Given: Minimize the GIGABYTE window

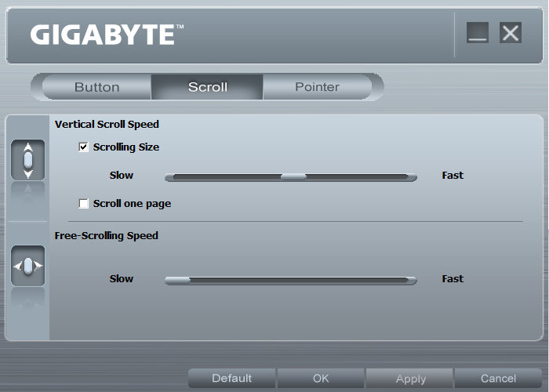Looking at the screenshot, I should (x=478, y=33).
